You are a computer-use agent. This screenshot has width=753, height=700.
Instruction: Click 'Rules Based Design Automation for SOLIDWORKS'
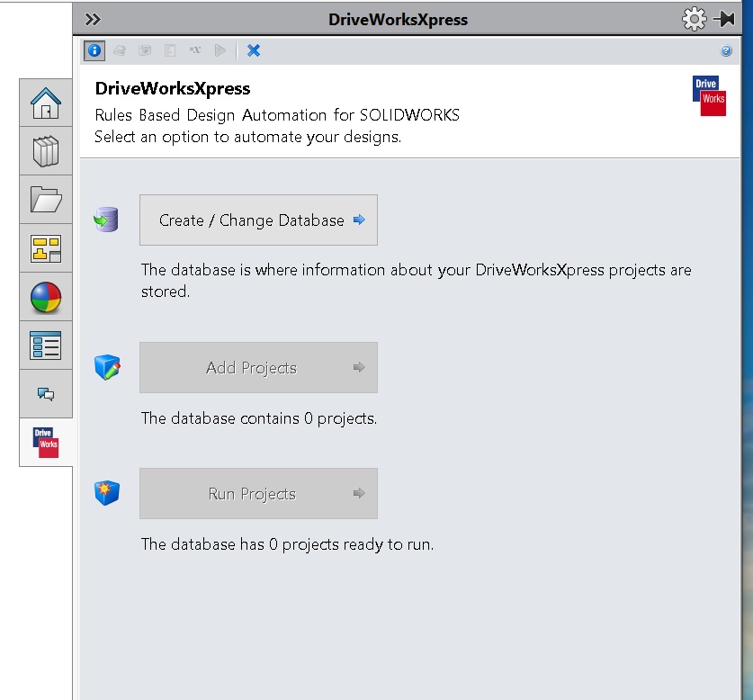pos(277,115)
